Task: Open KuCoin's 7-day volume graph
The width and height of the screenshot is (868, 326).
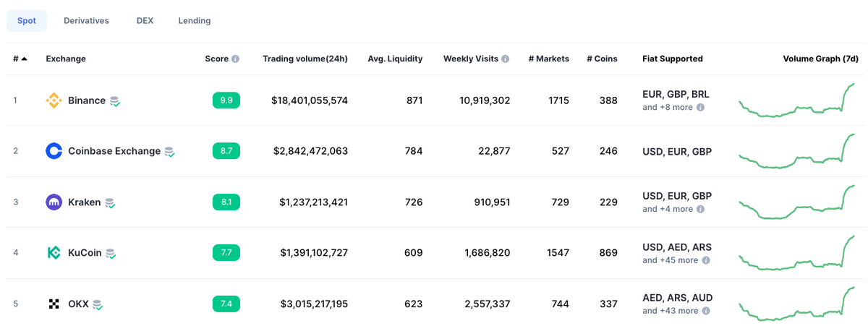Action: click(x=797, y=253)
